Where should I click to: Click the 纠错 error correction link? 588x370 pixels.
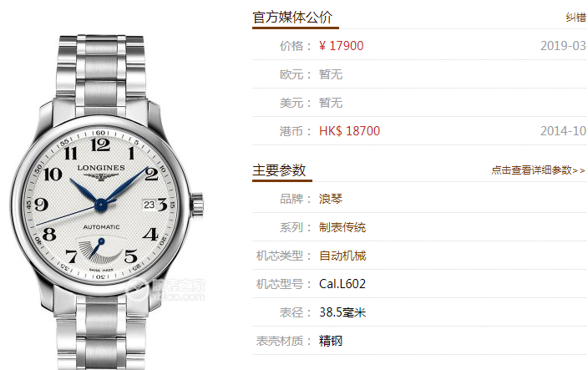pos(577,18)
